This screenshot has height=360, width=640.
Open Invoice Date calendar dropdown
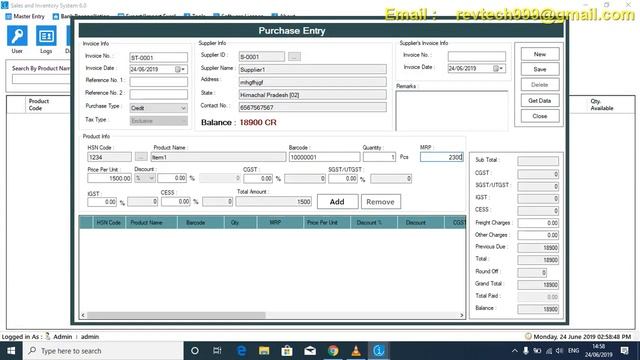point(180,69)
